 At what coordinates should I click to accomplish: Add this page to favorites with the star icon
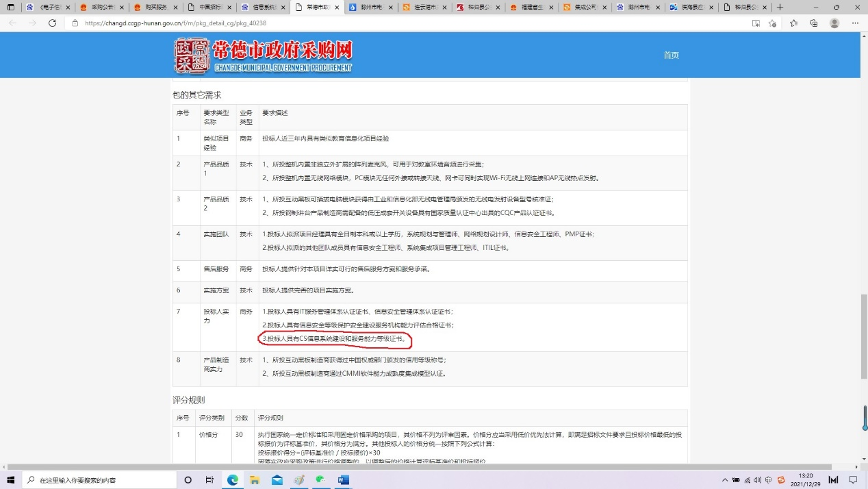(x=772, y=23)
